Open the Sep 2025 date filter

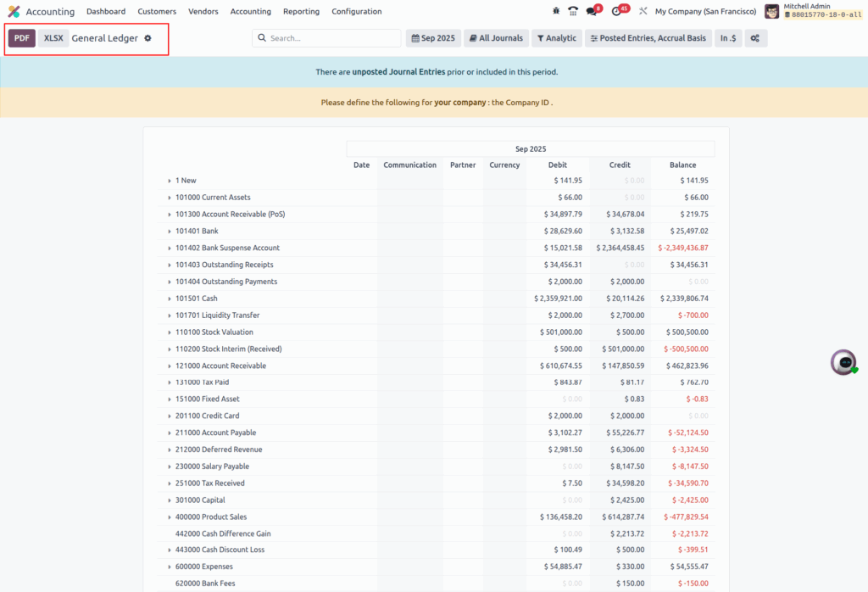[x=433, y=38]
